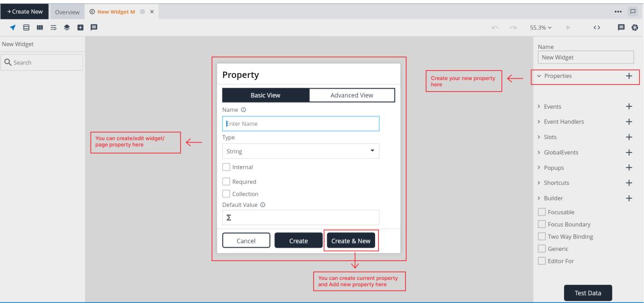Click the undo arrow

point(495,27)
